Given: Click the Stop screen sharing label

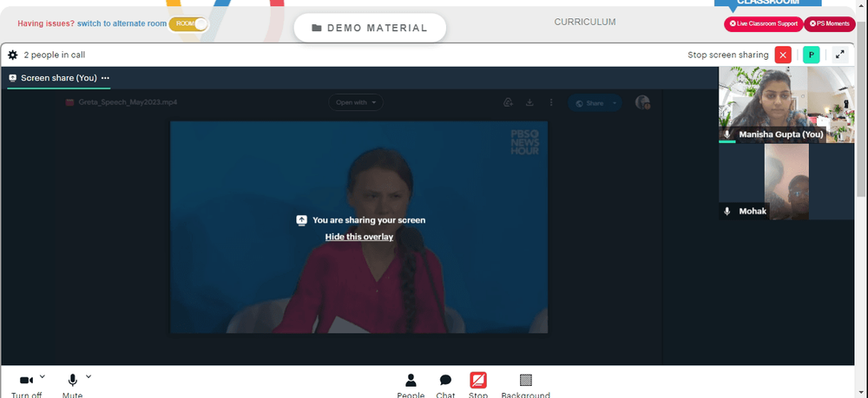Looking at the screenshot, I should tap(728, 55).
